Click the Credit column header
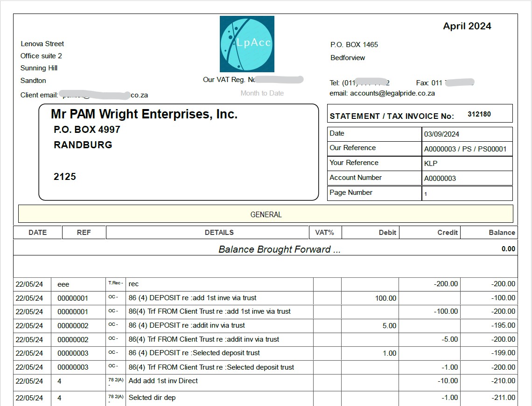The image size is (532, 406). [447, 233]
